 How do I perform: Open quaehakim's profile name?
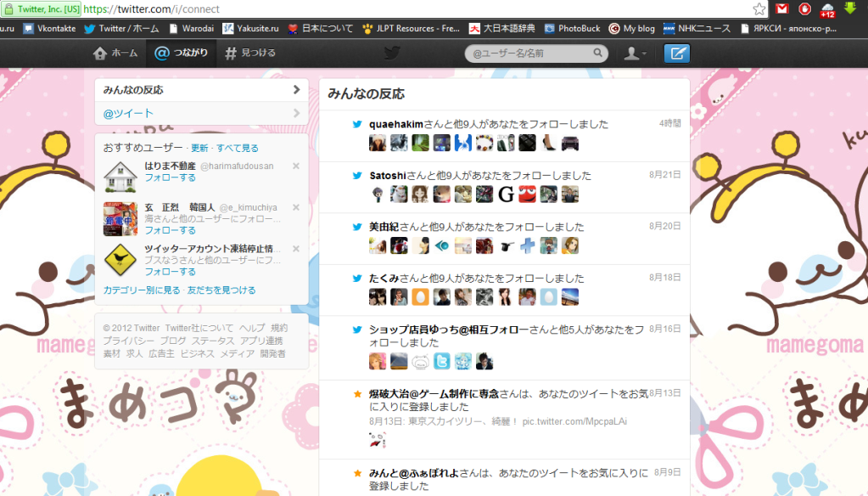tap(396, 124)
